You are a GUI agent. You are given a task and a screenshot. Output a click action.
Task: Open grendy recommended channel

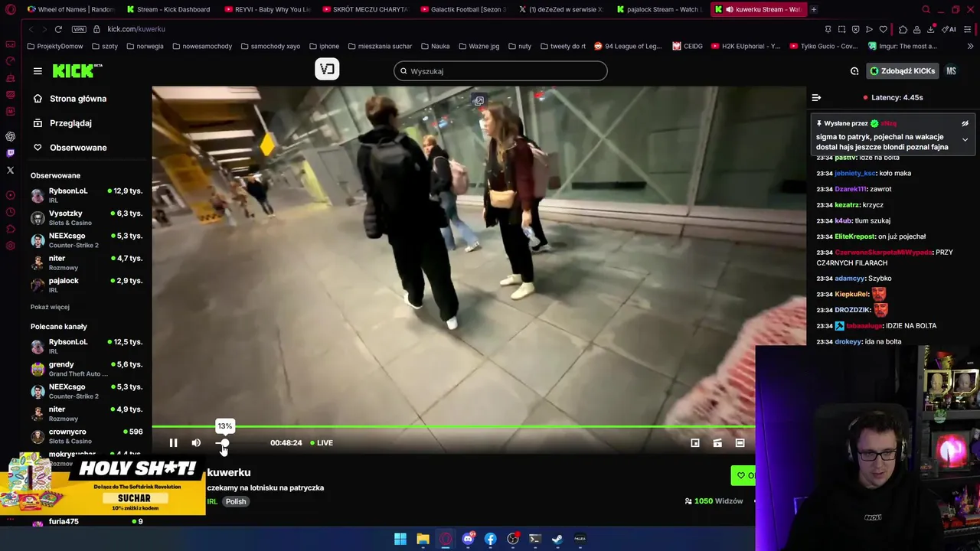click(87, 369)
